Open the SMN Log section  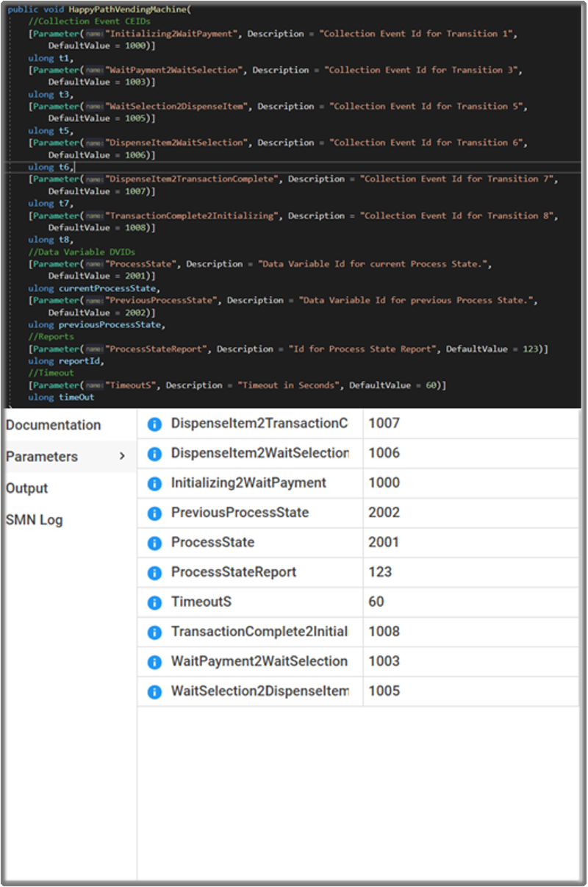(35, 520)
